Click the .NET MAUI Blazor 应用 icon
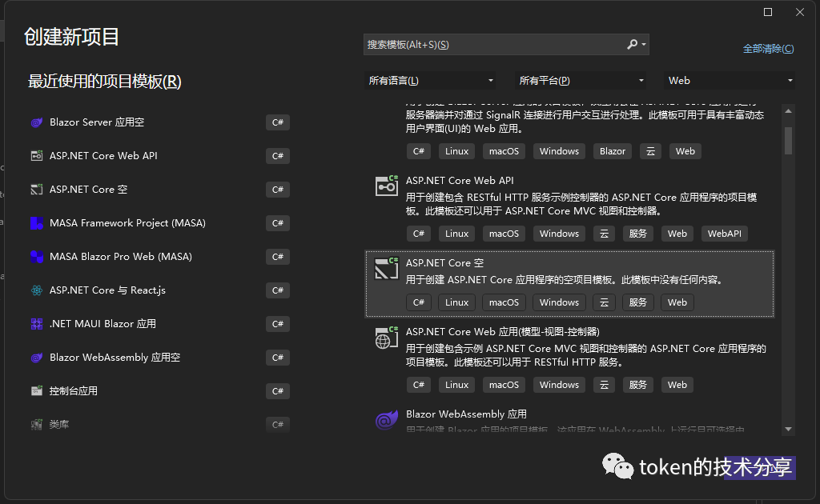This screenshot has height=504, width=820. [x=37, y=324]
